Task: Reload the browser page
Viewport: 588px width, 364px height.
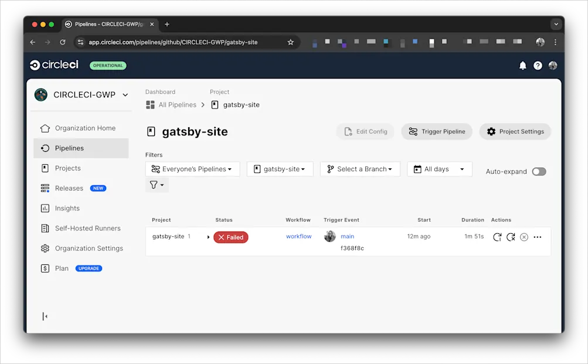Action: tap(63, 42)
